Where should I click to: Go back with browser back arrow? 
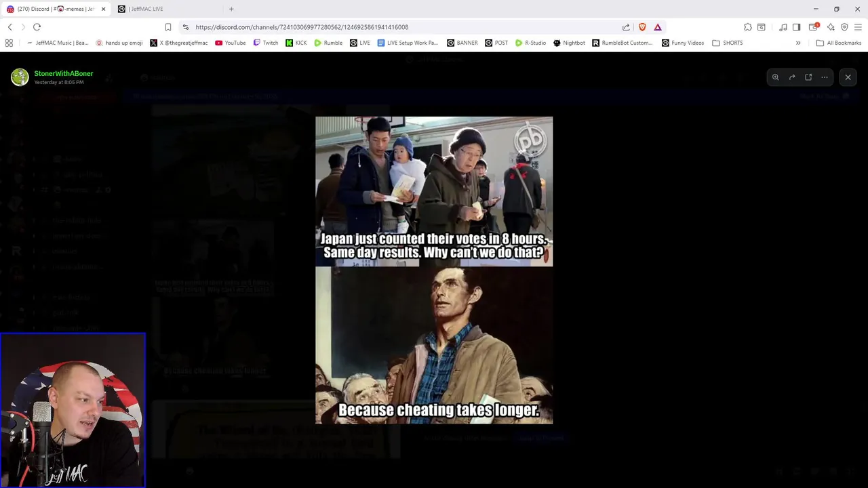click(9, 27)
